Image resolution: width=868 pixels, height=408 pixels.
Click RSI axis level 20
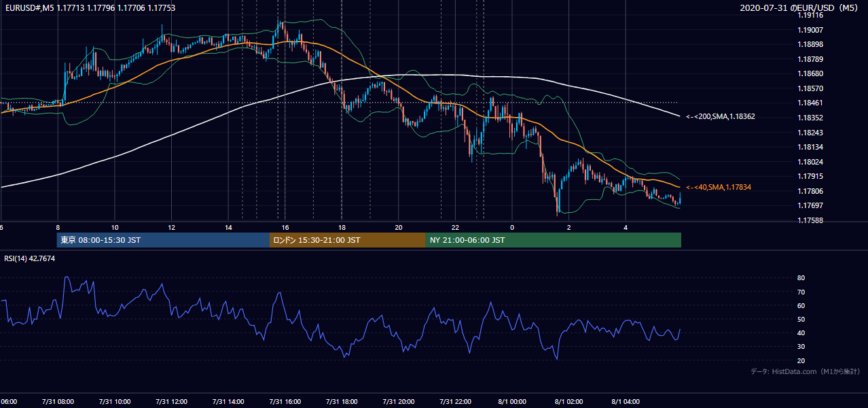801,360
